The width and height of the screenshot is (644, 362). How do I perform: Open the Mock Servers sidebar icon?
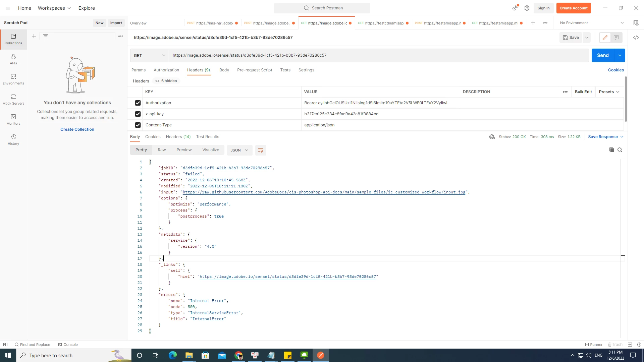click(13, 99)
